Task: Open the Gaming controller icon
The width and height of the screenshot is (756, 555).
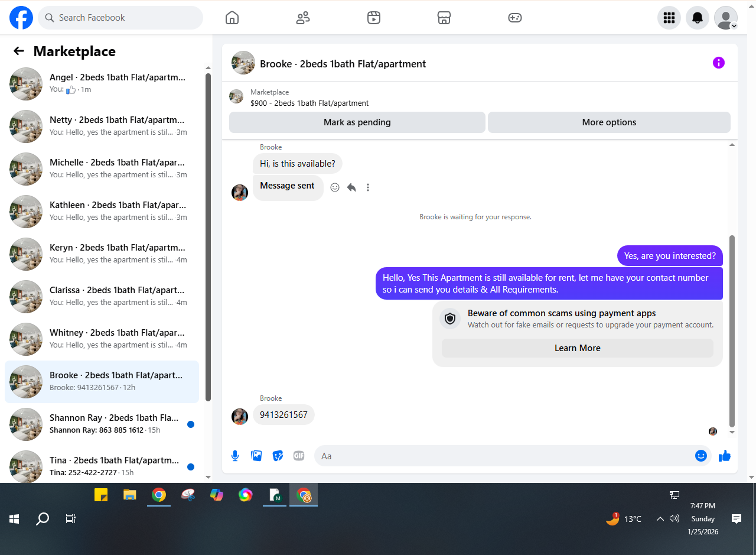Action: pyautogui.click(x=515, y=18)
